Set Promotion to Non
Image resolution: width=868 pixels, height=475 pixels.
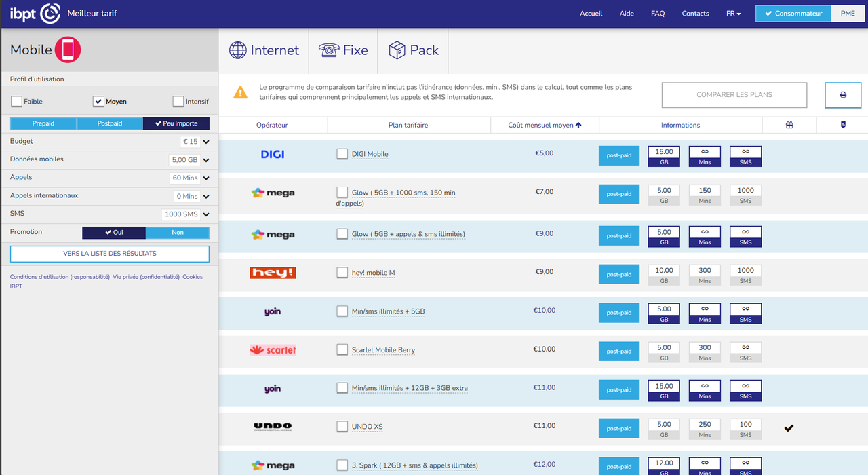tap(178, 233)
